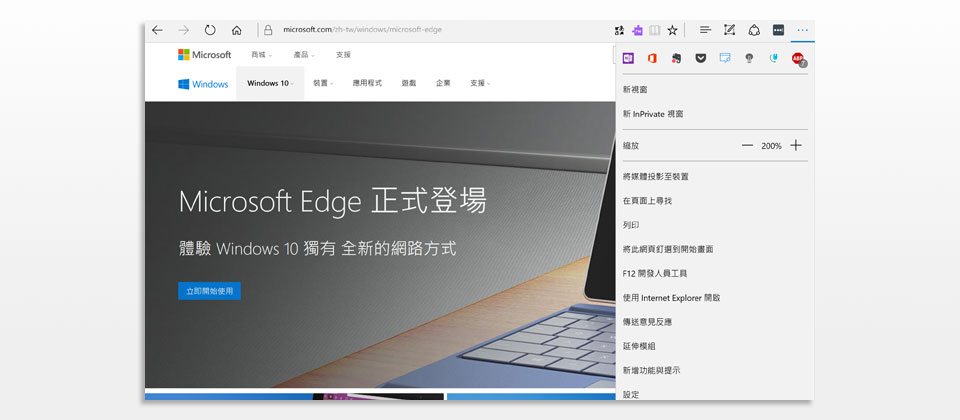Viewport: 960px width, 420px height.
Task: Close the More actions ellipsis menu
Action: coord(803,30)
